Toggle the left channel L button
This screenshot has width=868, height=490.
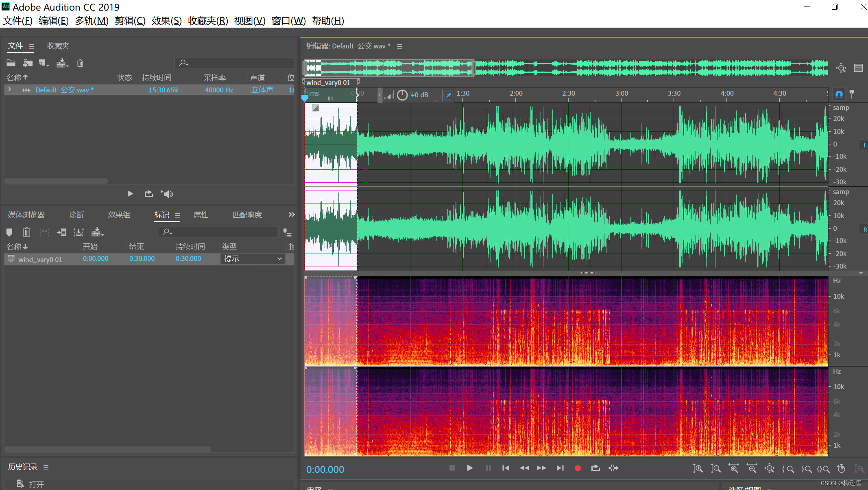[864, 145]
